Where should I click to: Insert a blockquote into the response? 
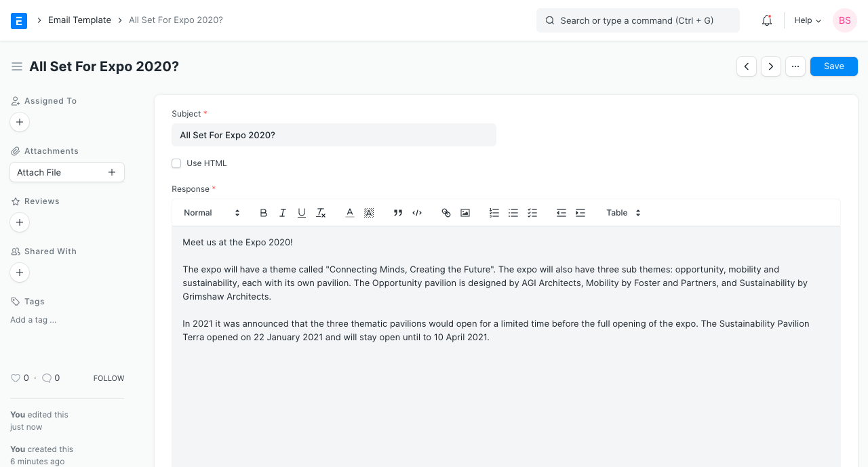397,212
